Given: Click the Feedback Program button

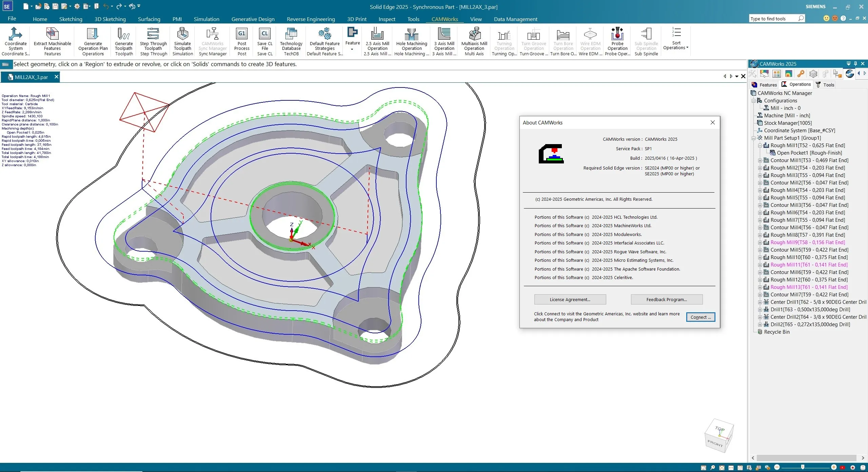Looking at the screenshot, I should click(666, 299).
